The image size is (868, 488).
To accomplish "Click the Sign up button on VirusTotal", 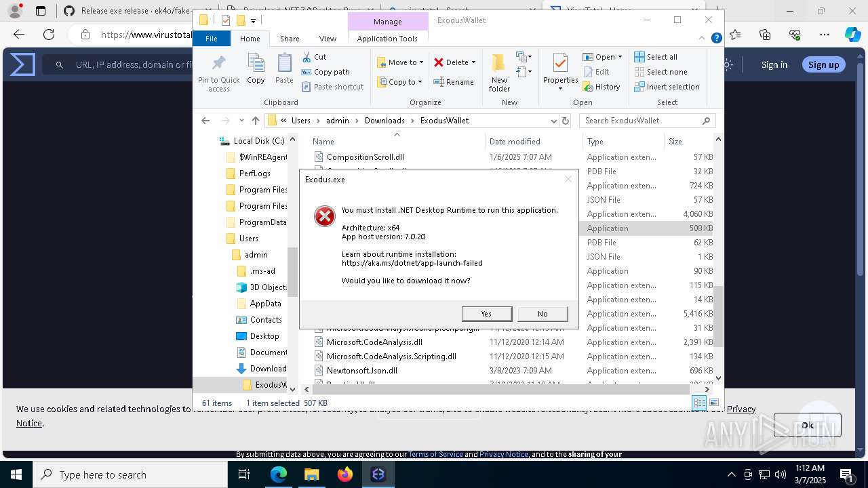I will point(823,64).
